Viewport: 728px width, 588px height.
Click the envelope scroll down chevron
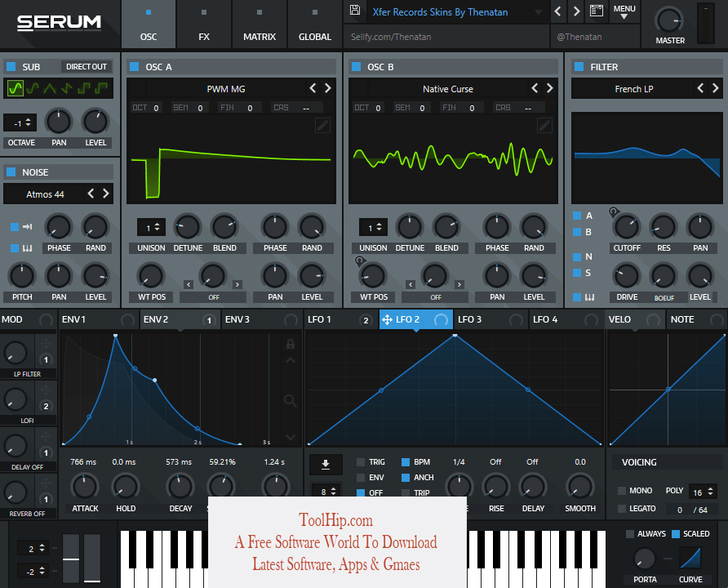[291, 437]
